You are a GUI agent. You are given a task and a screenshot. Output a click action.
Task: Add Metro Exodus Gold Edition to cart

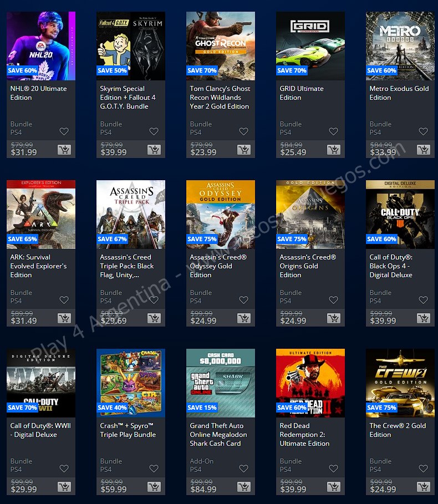point(423,150)
